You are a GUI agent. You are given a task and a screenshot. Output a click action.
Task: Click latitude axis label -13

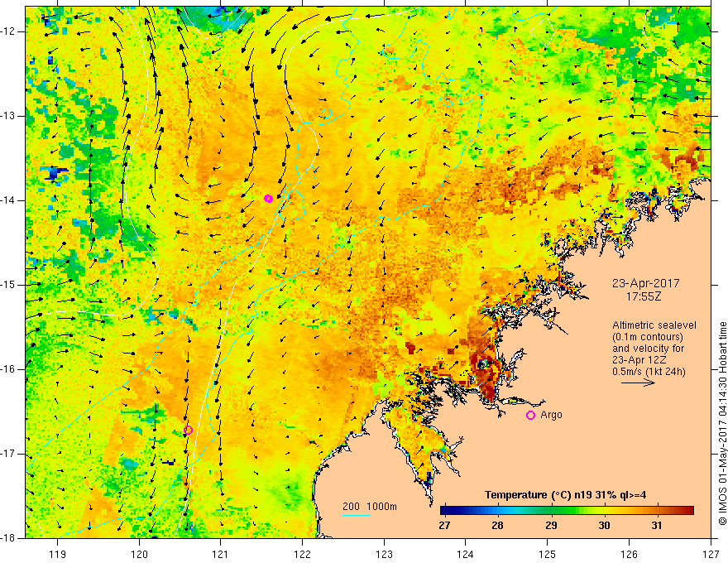9,116
